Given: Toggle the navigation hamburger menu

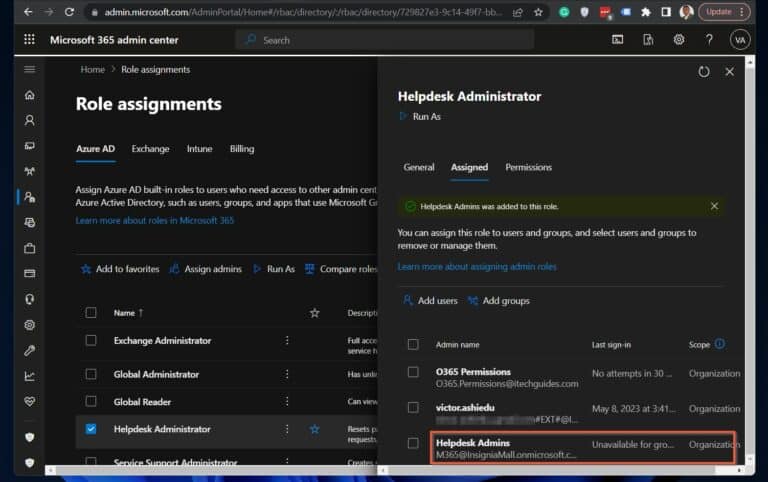Looking at the screenshot, I should point(29,69).
